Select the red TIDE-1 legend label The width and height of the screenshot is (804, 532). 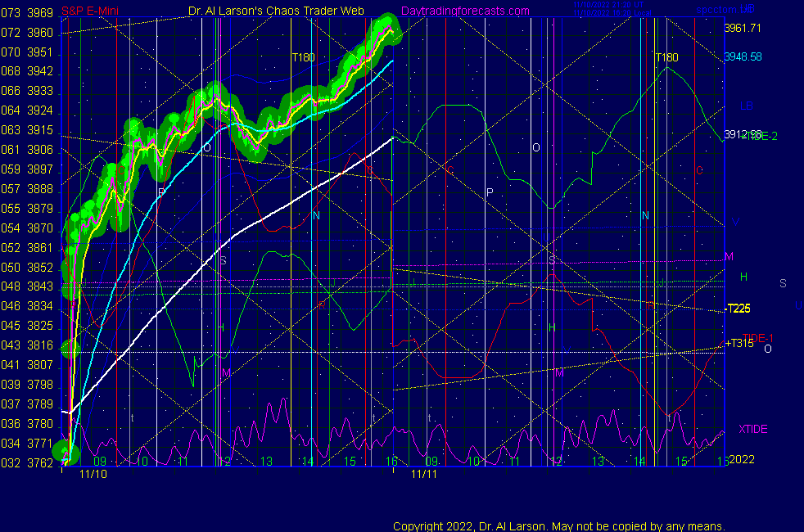757,337
